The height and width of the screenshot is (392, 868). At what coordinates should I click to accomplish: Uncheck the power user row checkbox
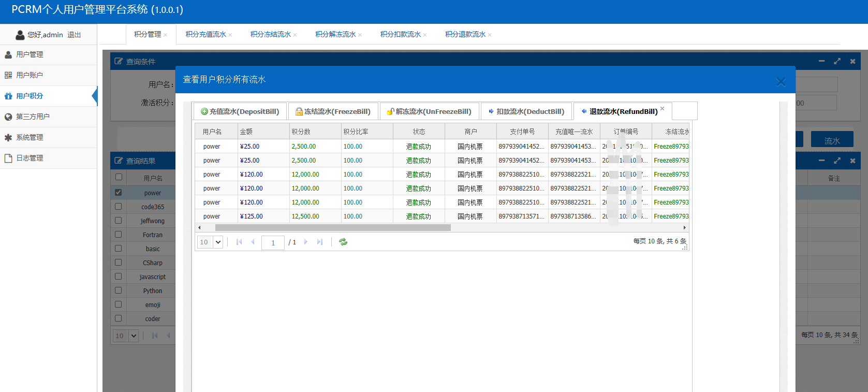click(x=119, y=193)
